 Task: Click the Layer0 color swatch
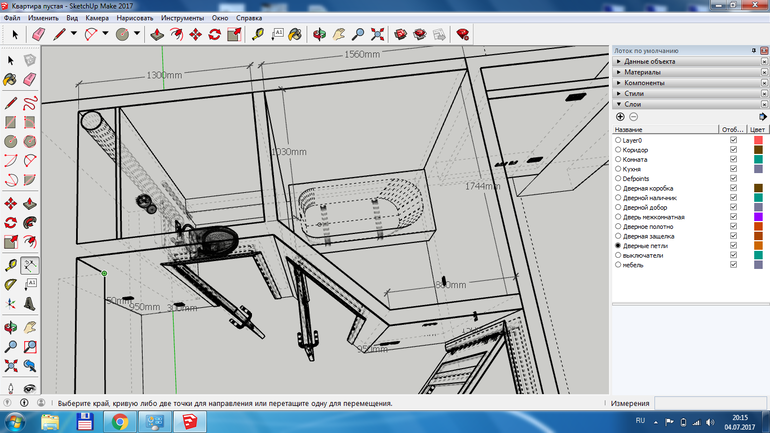pos(758,140)
